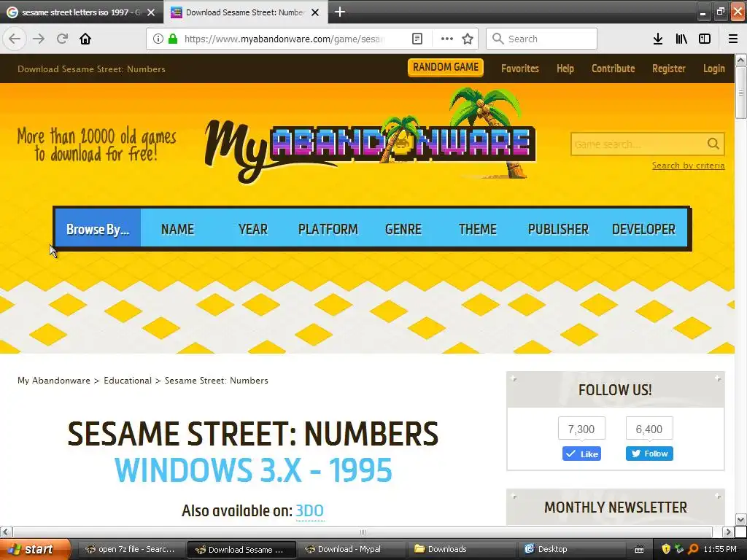Browse games by DEVELOPER
The width and height of the screenshot is (747, 560).
tap(643, 230)
